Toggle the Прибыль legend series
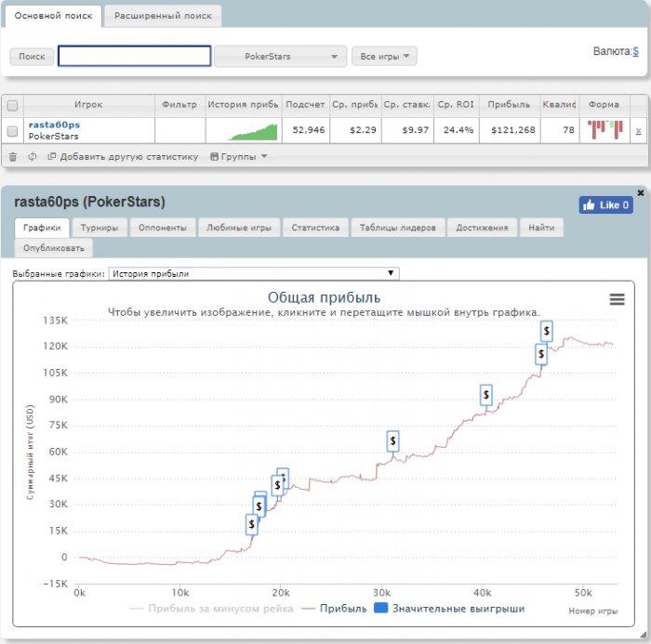The image size is (651, 644). point(334,609)
